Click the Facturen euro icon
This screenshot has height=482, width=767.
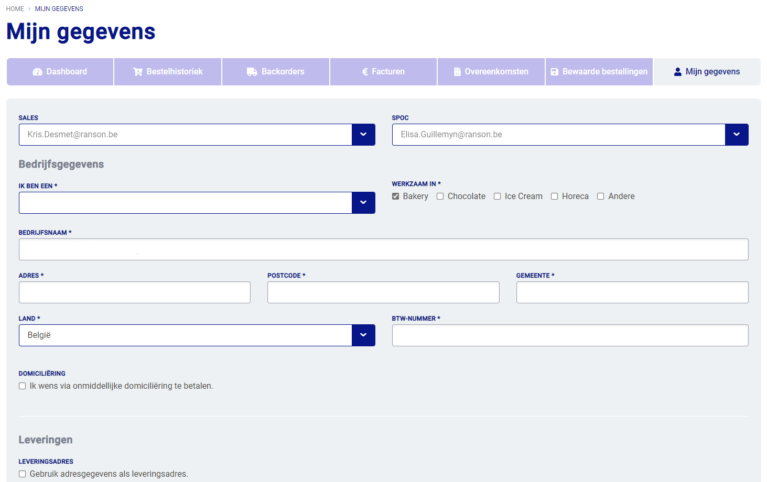point(363,72)
